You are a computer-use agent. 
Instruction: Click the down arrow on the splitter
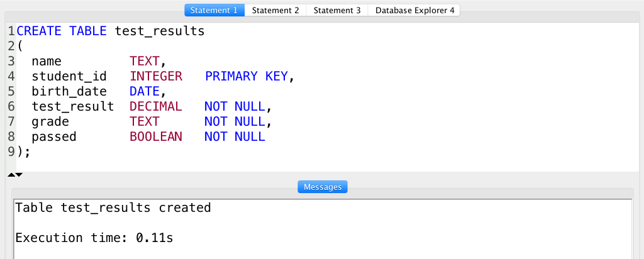(19, 174)
